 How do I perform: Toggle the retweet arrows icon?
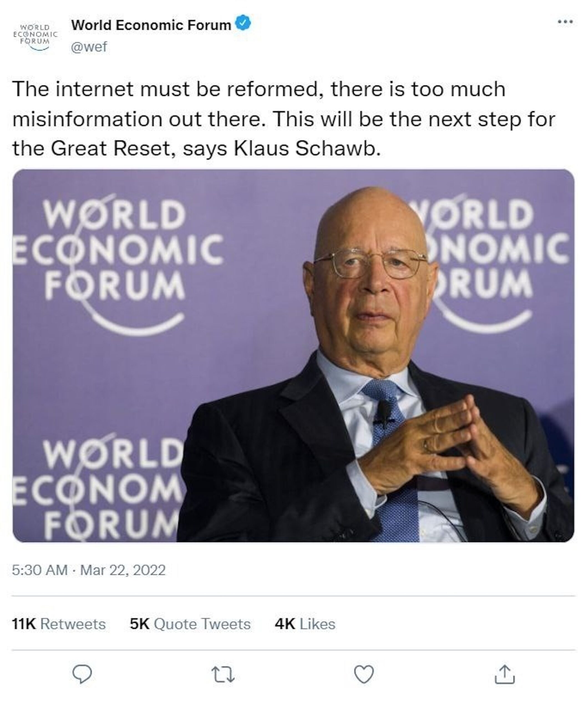click(222, 674)
